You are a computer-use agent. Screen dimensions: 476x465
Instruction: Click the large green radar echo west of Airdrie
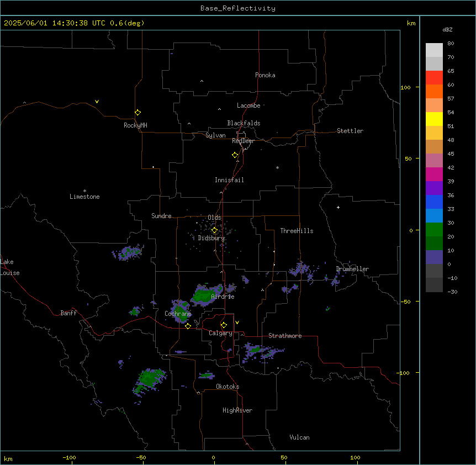pyautogui.click(x=207, y=294)
